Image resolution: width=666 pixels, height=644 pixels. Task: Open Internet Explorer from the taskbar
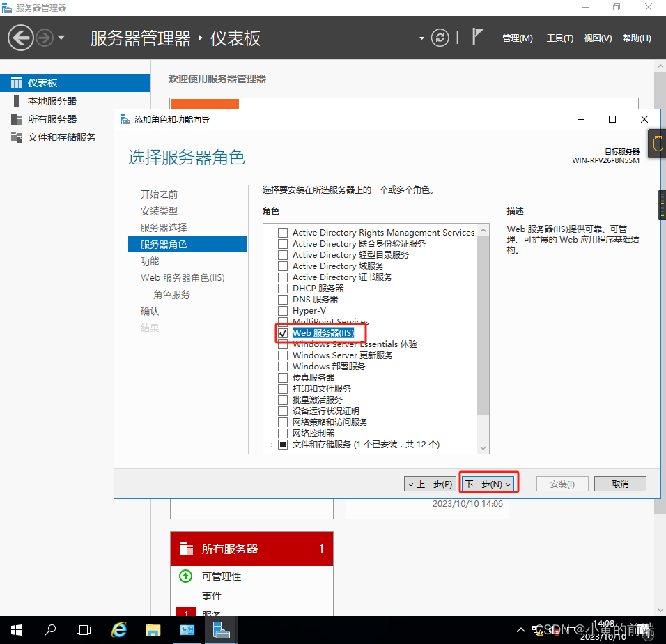pos(118,629)
